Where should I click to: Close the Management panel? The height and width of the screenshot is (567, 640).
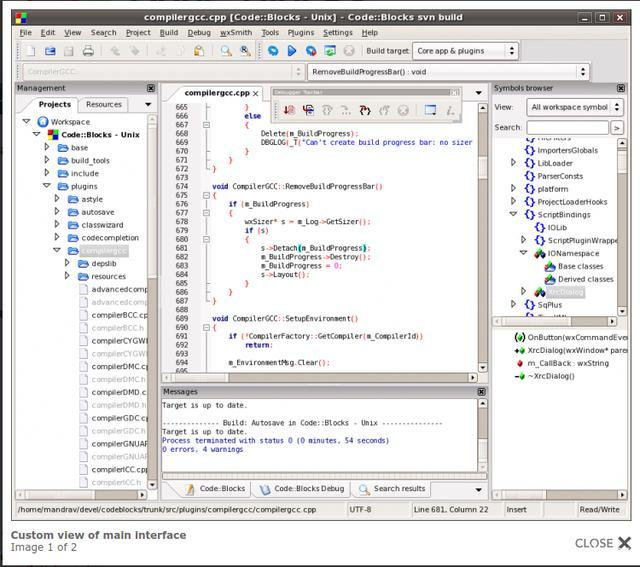click(x=151, y=88)
